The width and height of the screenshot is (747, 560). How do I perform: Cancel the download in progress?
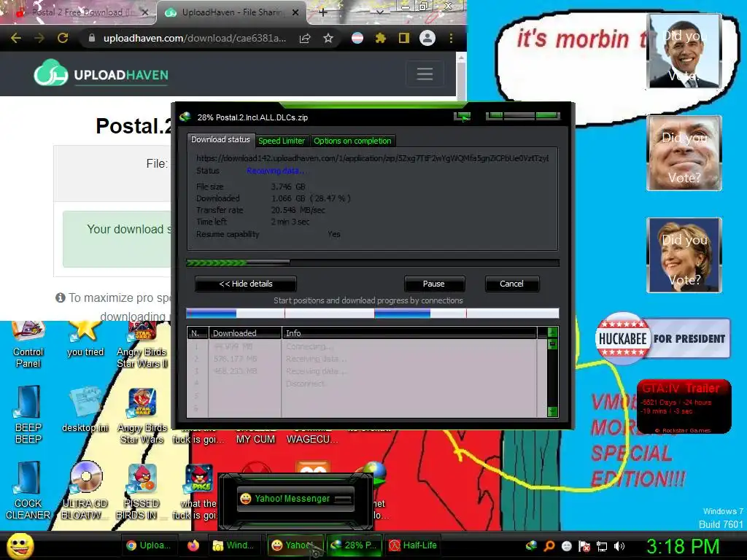pos(511,284)
